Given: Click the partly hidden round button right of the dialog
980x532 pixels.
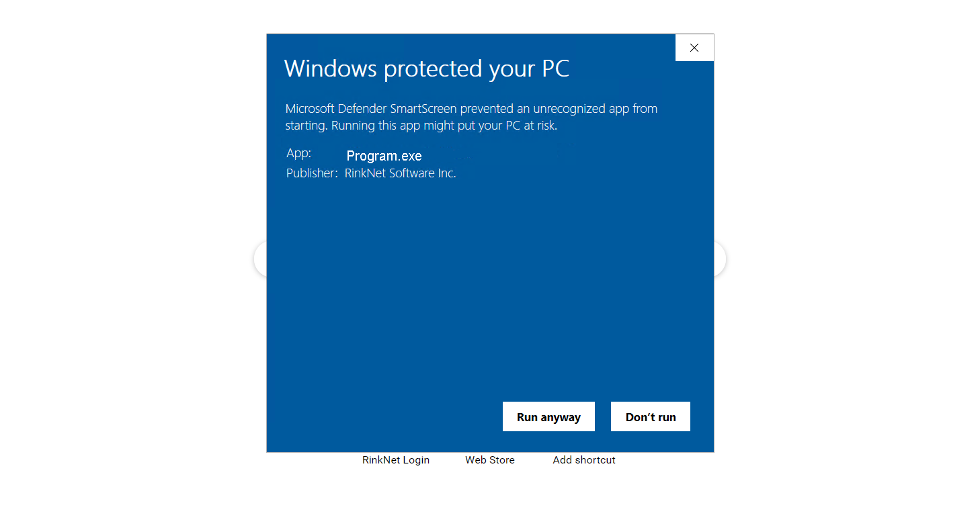Looking at the screenshot, I should pos(720,259).
